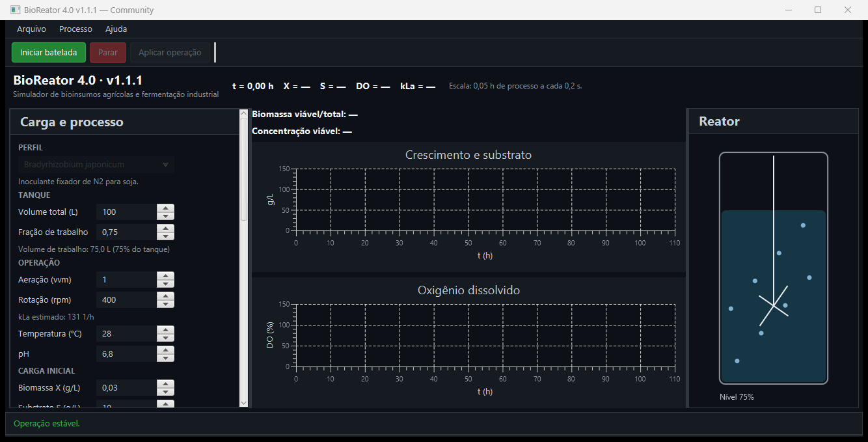The height and width of the screenshot is (442, 868).
Task: Click the Carga e processo scrollbar thumb
Action: 244,169
